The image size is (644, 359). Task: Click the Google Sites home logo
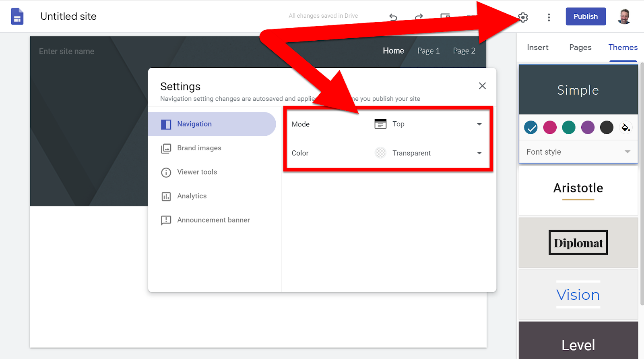point(17,17)
